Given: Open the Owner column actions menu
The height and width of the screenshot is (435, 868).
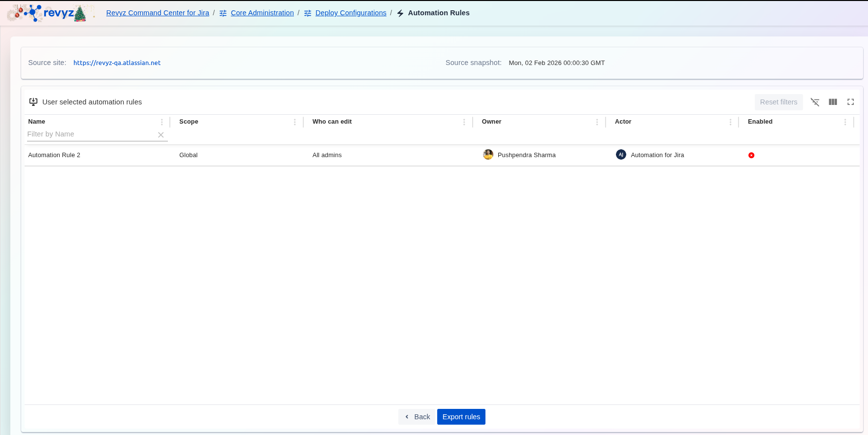Looking at the screenshot, I should click(597, 122).
